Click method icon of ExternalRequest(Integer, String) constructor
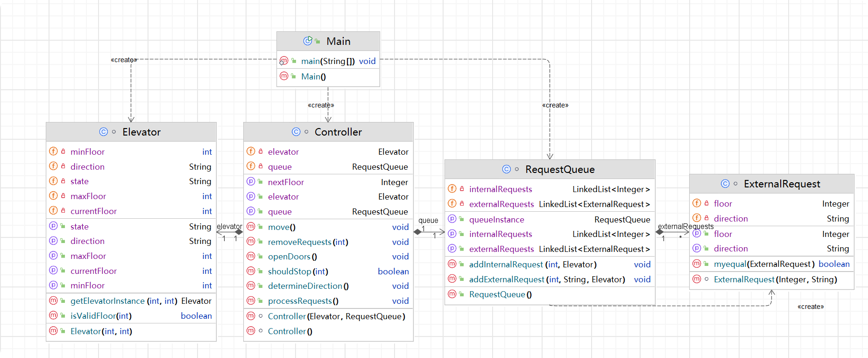The height and width of the screenshot is (358, 868). click(697, 279)
